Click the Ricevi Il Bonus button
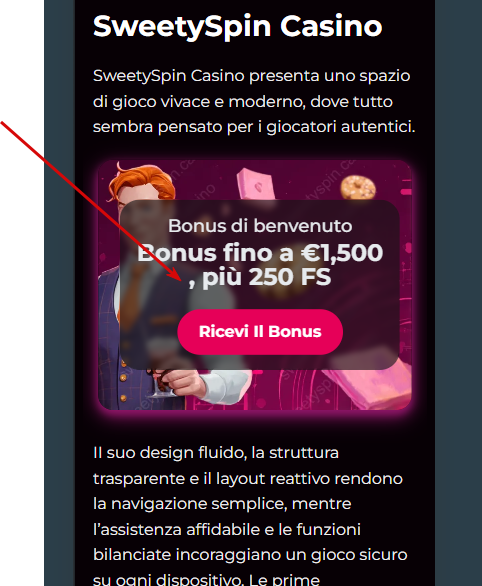Screen dimensions: 482x586 [x=260, y=331]
